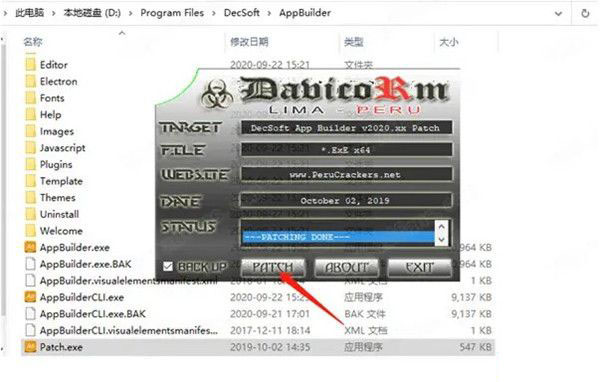This screenshot has height=382, width=600.
Task: Click the PATCH button
Action: [x=273, y=267]
